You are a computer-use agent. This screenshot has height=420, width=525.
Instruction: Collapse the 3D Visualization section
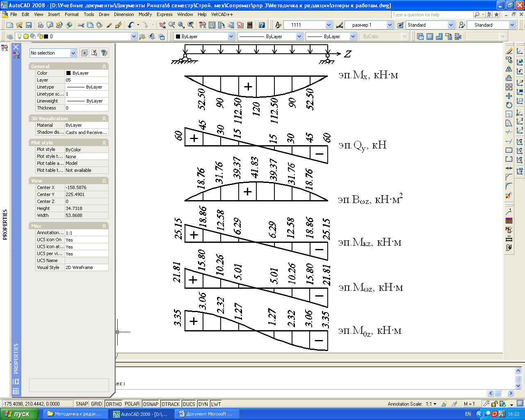pyautogui.click(x=104, y=119)
